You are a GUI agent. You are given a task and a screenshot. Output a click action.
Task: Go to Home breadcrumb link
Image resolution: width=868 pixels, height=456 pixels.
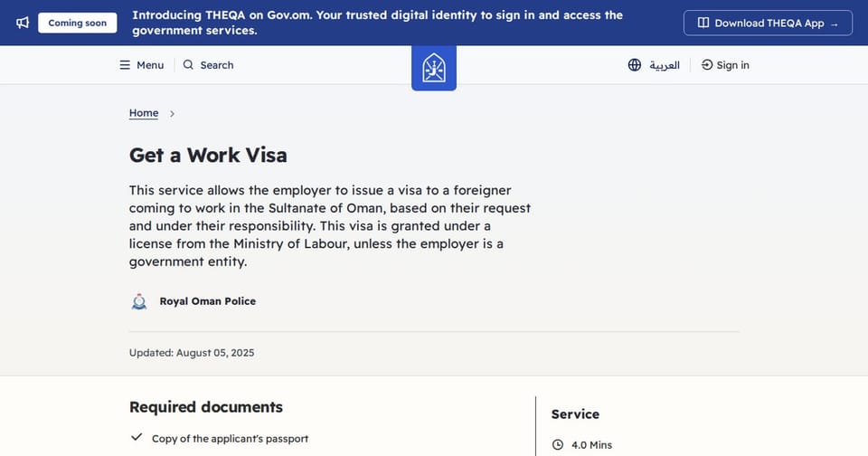tap(144, 113)
